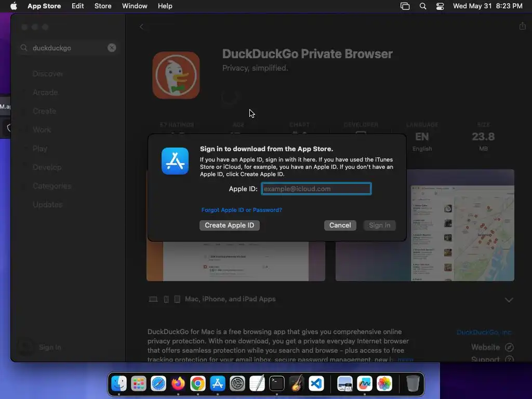Open the Window menu

pyautogui.click(x=135, y=6)
